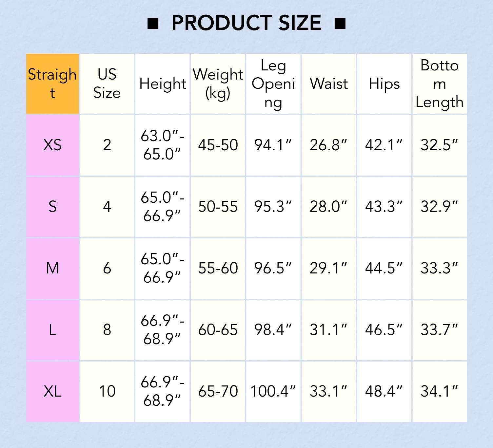Click the 34.1" bottom length cell
This screenshot has height=448, width=493.
point(439,391)
